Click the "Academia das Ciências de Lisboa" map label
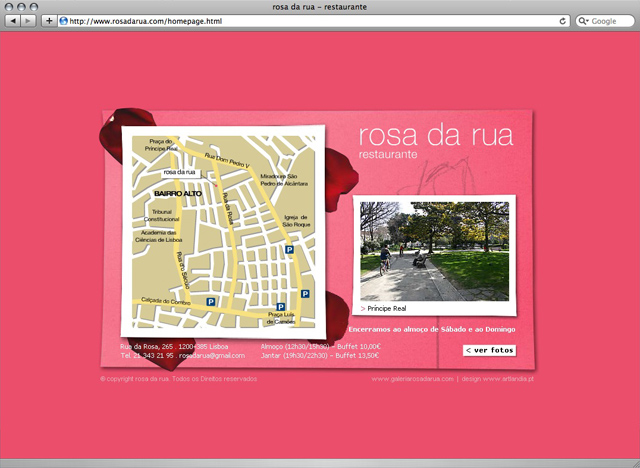 tap(159, 236)
